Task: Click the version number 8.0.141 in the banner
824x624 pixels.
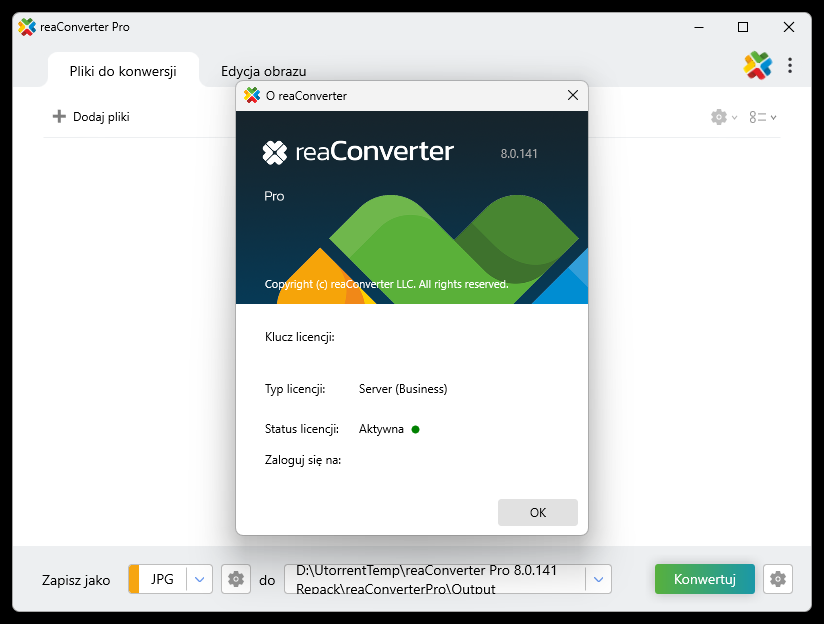Action: pos(519,154)
